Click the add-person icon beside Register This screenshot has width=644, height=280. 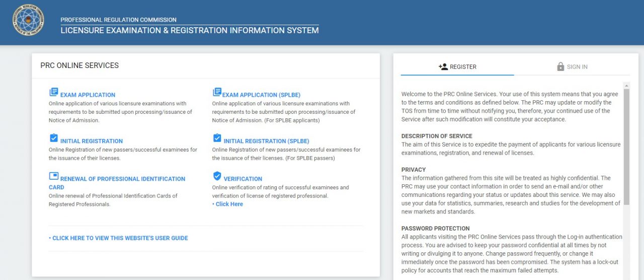pyautogui.click(x=443, y=66)
